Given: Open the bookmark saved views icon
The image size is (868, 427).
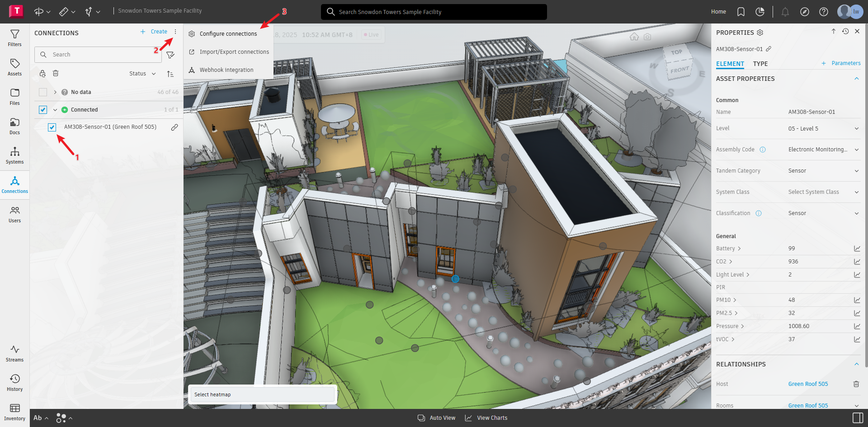Looking at the screenshot, I should [x=741, y=12].
